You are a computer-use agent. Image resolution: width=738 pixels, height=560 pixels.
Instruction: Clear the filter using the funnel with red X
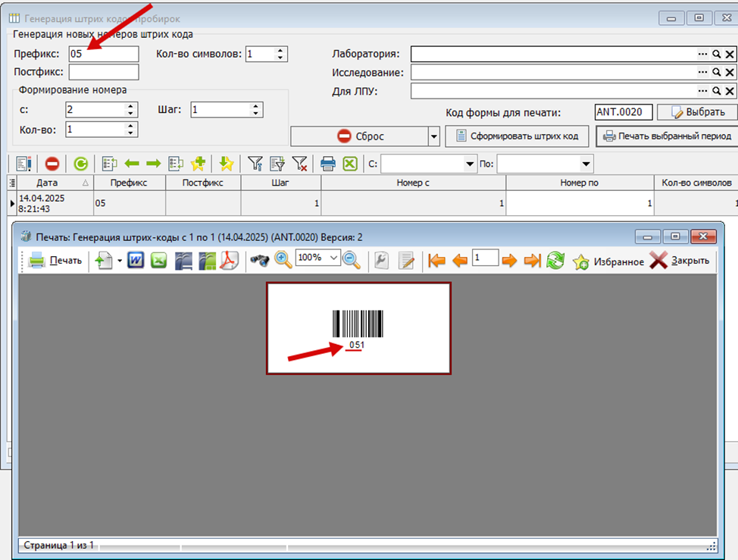tap(299, 164)
